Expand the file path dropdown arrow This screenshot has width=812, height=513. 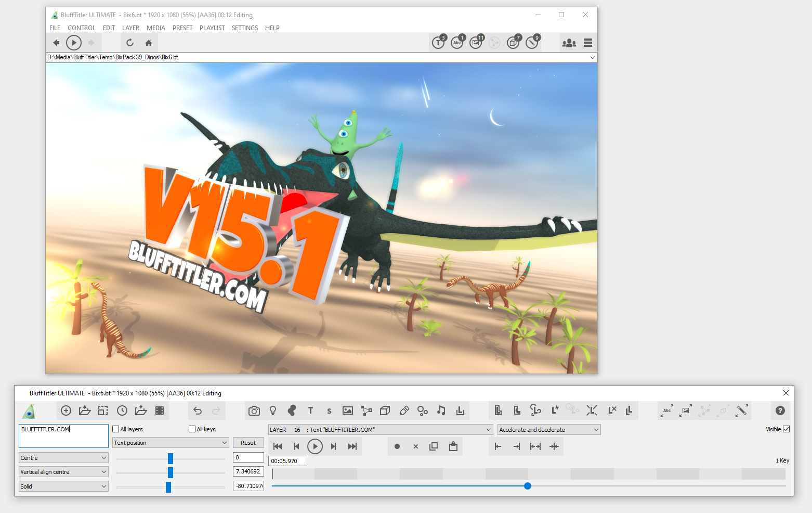click(592, 58)
